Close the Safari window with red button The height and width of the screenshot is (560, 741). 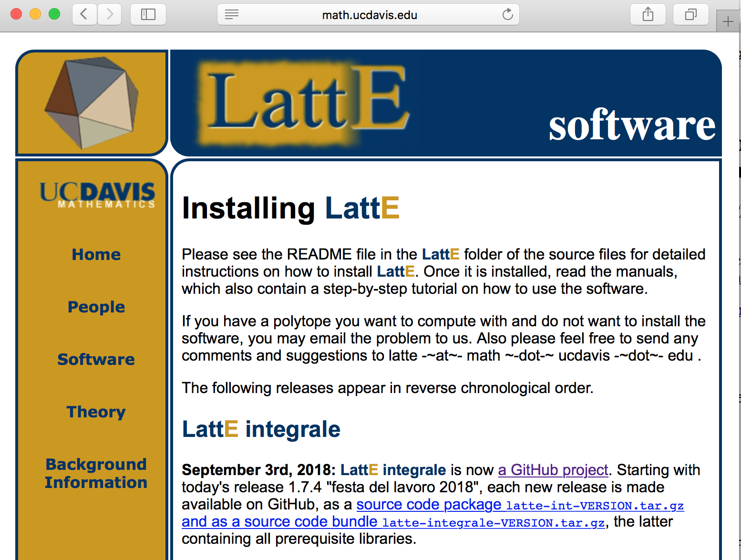point(16,14)
